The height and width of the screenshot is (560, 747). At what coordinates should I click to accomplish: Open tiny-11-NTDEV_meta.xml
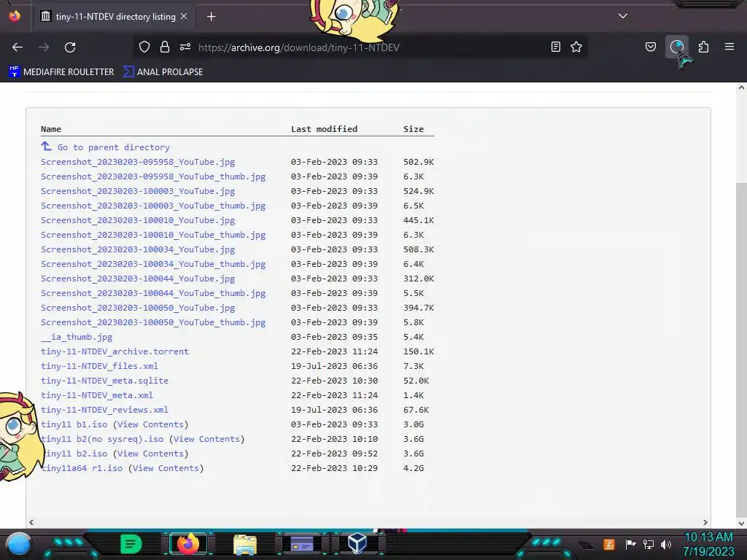pos(97,395)
